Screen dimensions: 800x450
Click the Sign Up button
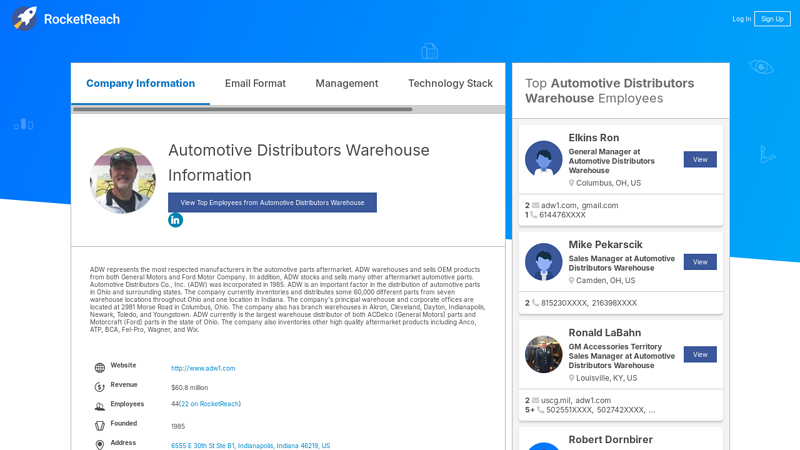772,19
